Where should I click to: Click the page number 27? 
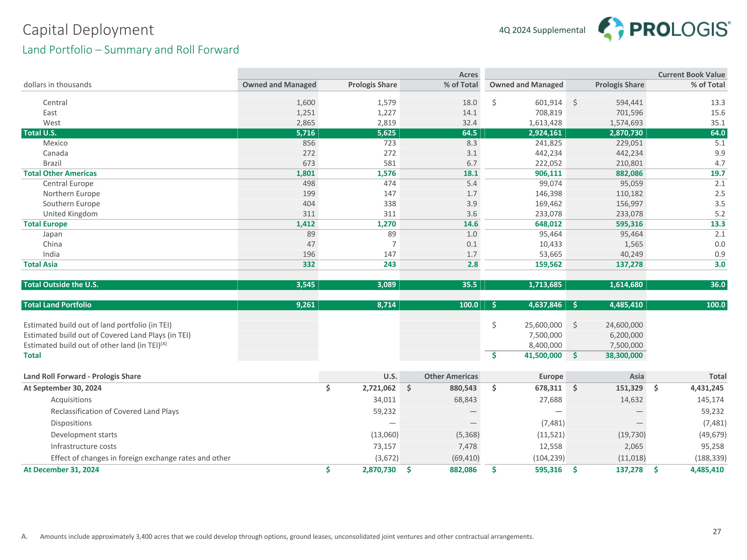717,532
